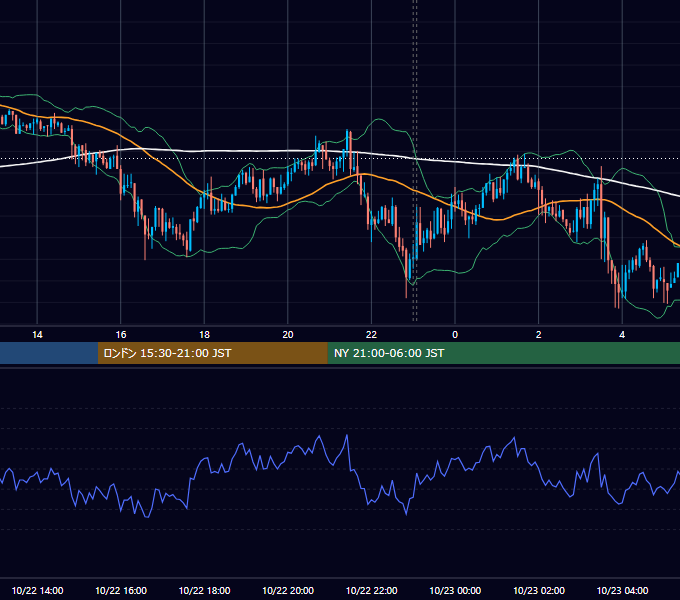
Task: Click the 0 hour label on price chart axis
Action: pyautogui.click(x=455, y=335)
